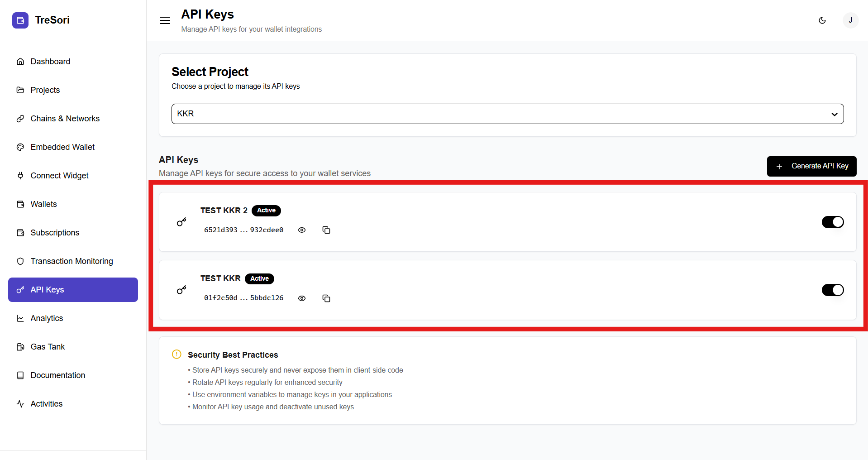Open the Gas Tank section
868x460 pixels.
tap(48, 347)
